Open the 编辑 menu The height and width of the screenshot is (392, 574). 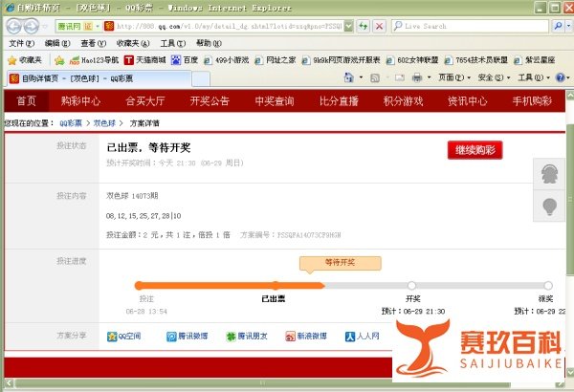tap(57, 44)
